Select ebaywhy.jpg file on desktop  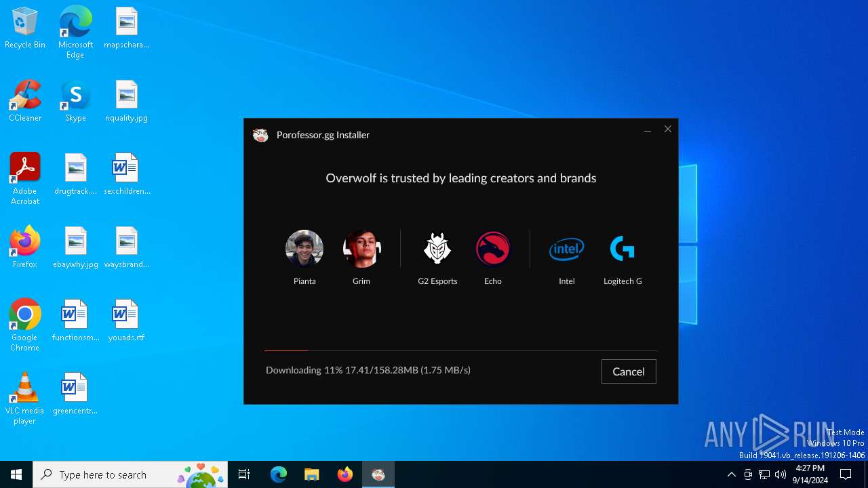pyautogui.click(x=75, y=248)
